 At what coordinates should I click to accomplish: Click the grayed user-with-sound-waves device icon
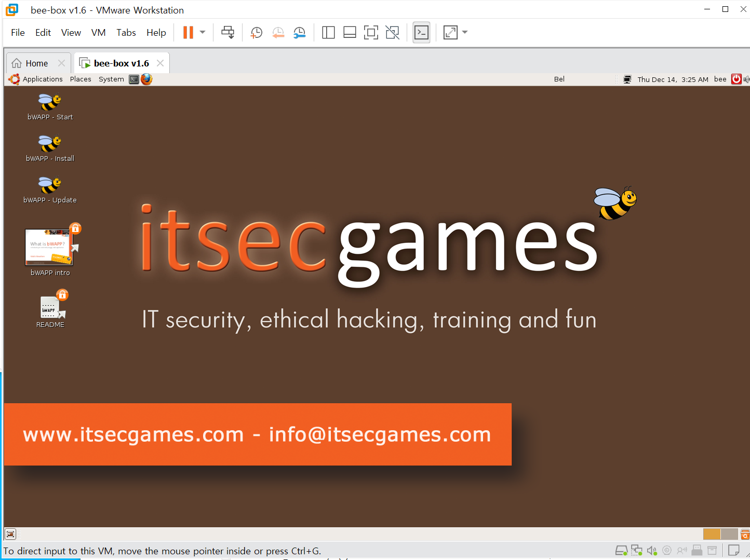click(682, 550)
